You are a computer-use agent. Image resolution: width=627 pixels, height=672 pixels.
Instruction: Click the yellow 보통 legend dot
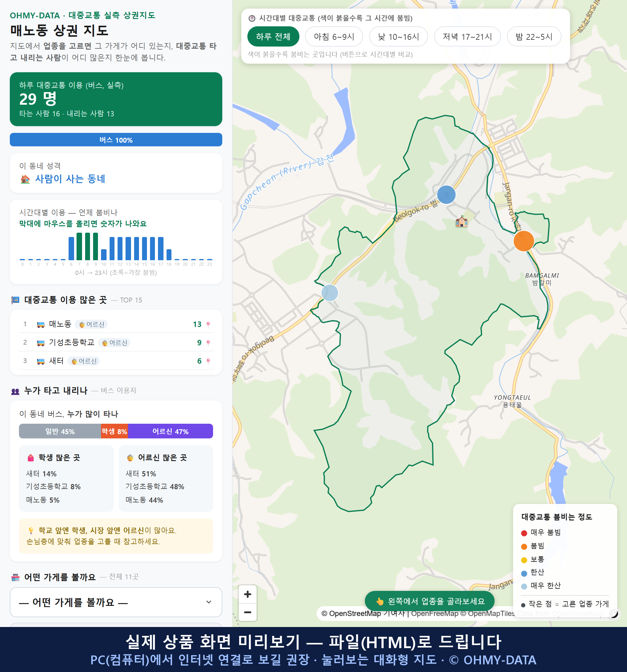(524, 560)
